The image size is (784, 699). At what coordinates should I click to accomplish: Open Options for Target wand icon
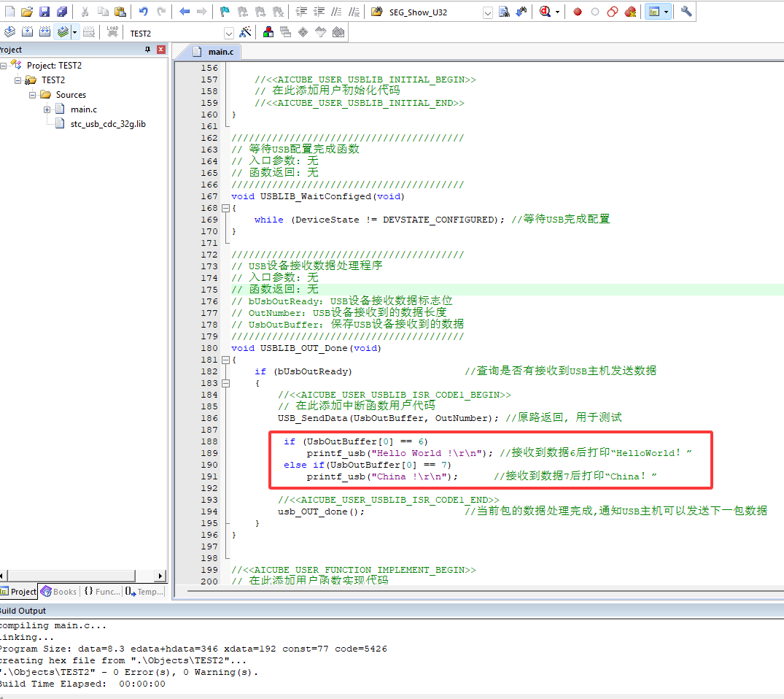coord(245,33)
